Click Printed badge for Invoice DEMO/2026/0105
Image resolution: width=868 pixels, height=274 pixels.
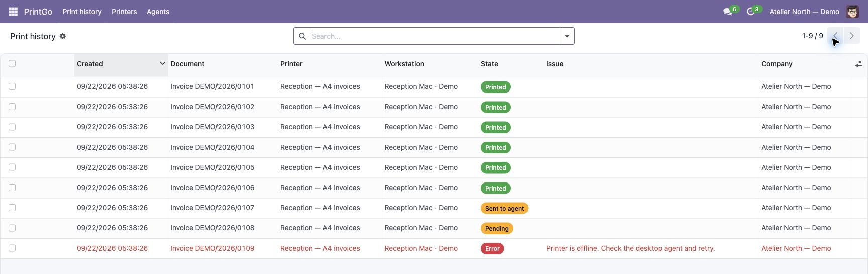[496, 168]
